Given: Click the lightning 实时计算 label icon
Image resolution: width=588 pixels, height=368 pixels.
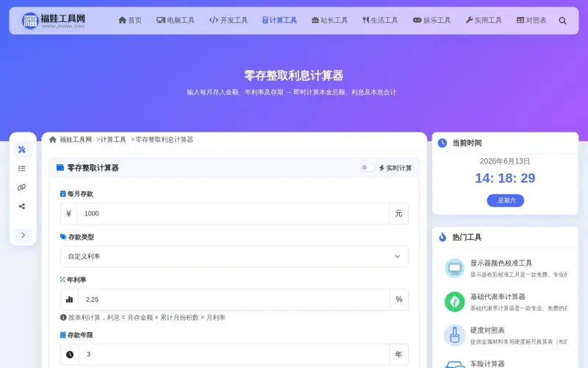Looking at the screenshot, I should 381,168.
